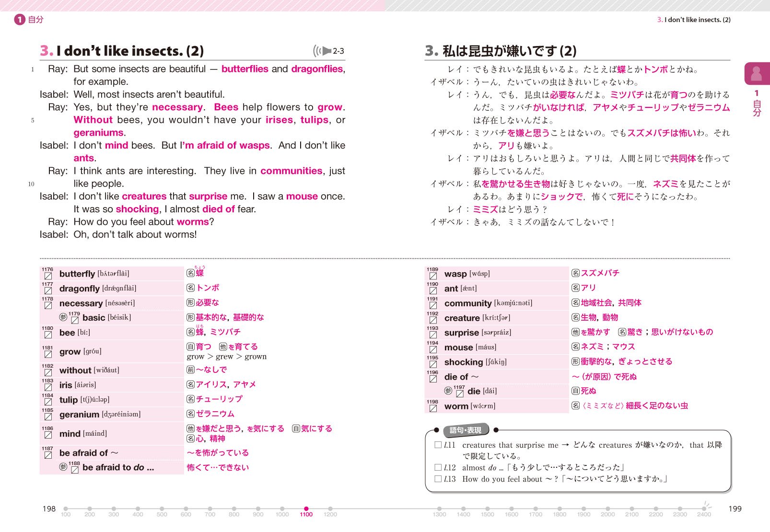Click the pink word communities in dialogue

292,171
